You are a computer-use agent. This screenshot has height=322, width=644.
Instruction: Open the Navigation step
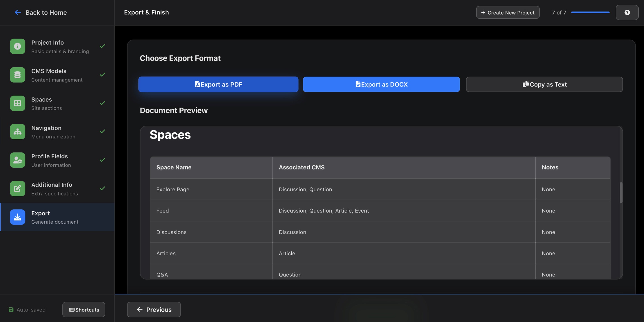coord(57,132)
